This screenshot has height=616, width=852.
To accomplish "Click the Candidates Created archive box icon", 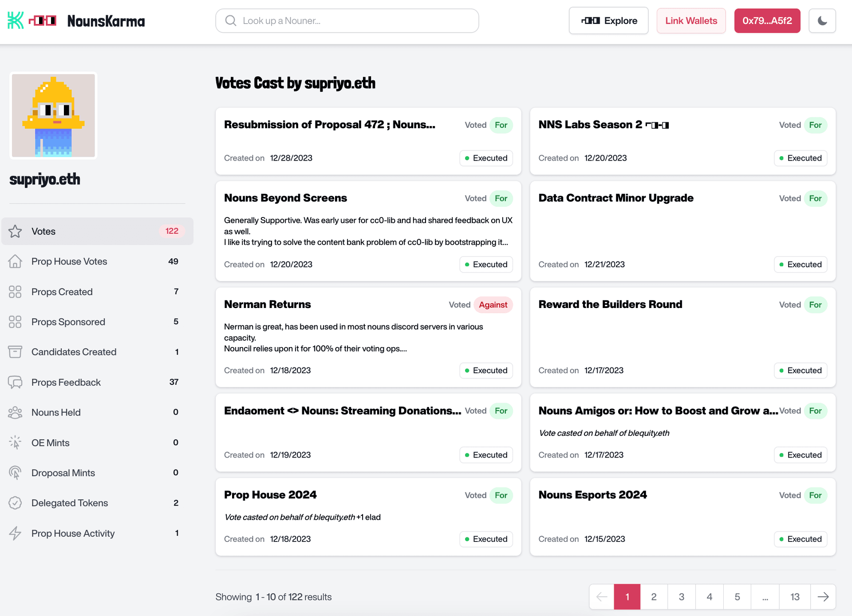I will tap(15, 352).
